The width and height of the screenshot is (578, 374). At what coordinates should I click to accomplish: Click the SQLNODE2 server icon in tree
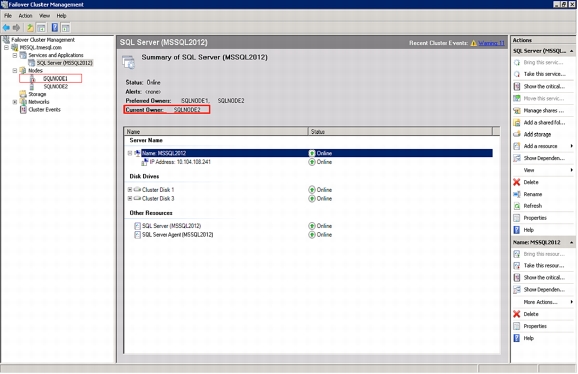coord(32,86)
